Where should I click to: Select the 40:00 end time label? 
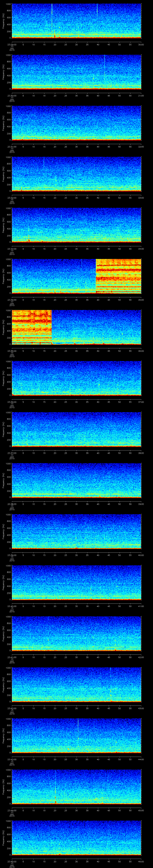pos(141,555)
